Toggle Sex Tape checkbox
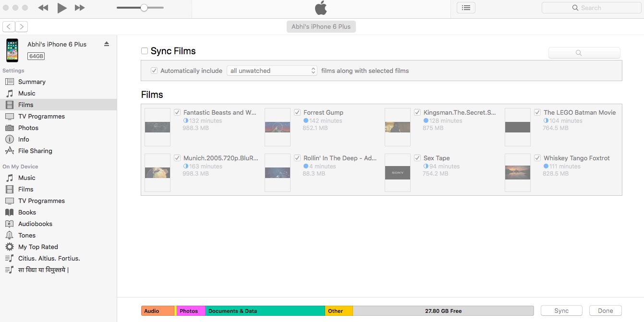Image resolution: width=644 pixels, height=322 pixels. [x=417, y=158]
